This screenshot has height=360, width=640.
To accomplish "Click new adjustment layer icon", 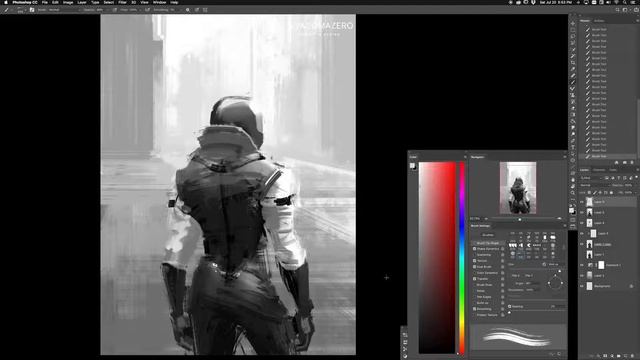I will click(x=612, y=356).
